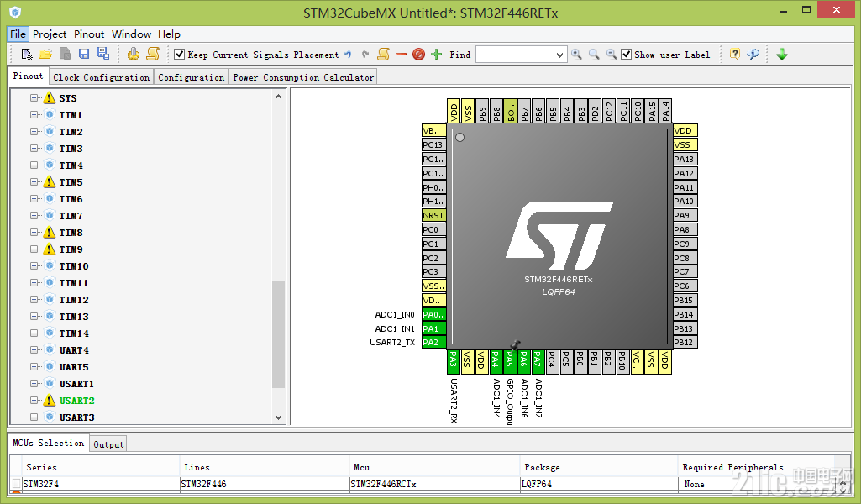Expand the USART2 tree node
This screenshot has height=504, width=861.
tap(34, 401)
